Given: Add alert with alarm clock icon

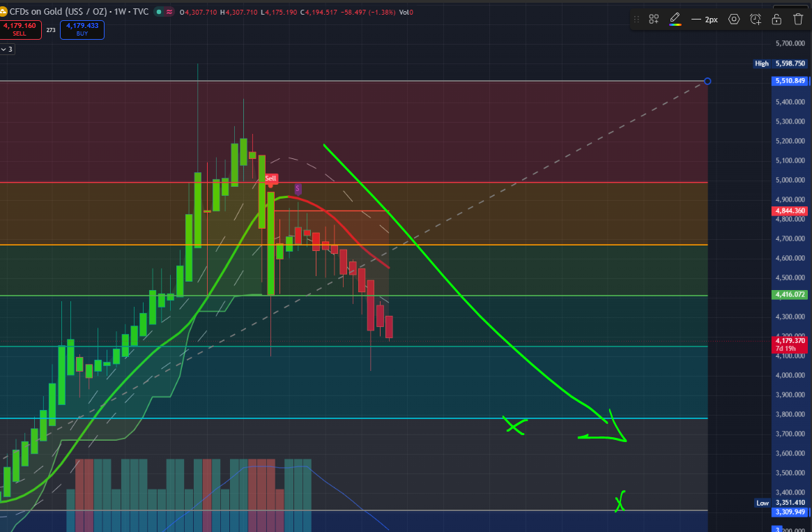Looking at the screenshot, I should [756, 19].
